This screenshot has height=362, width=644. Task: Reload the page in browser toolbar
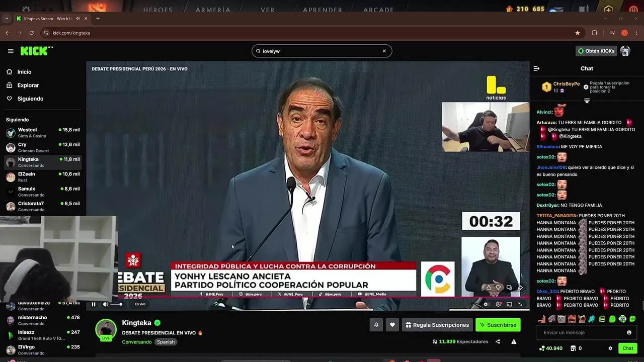pos(31,33)
